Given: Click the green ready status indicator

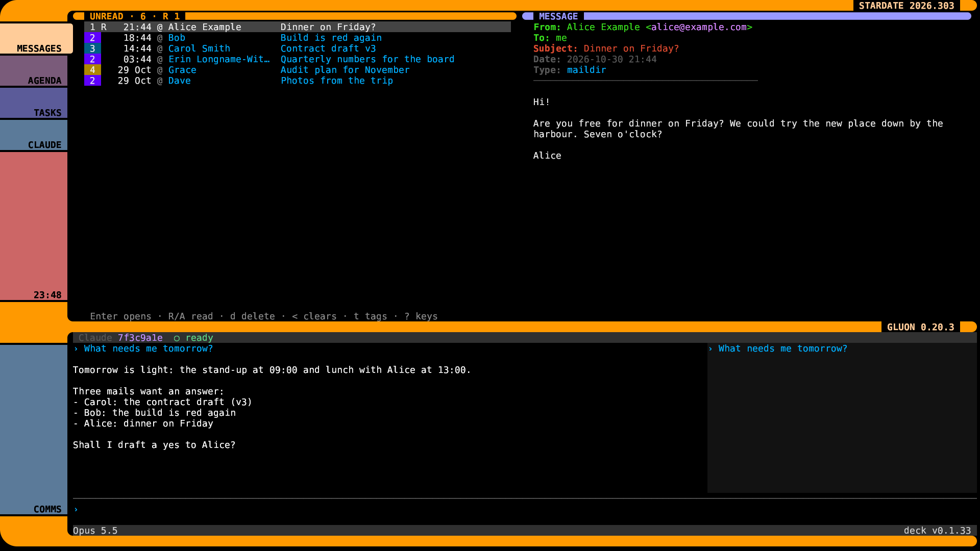Looking at the screenshot, I should [193, 338].
